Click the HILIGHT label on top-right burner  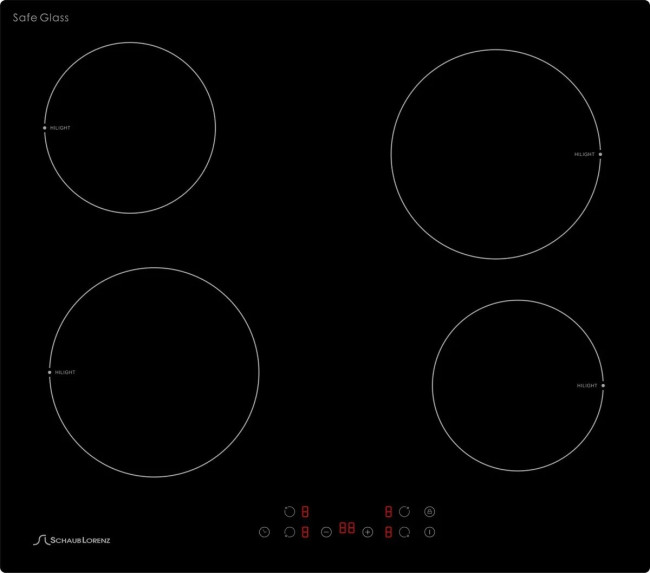coord(585,154)
